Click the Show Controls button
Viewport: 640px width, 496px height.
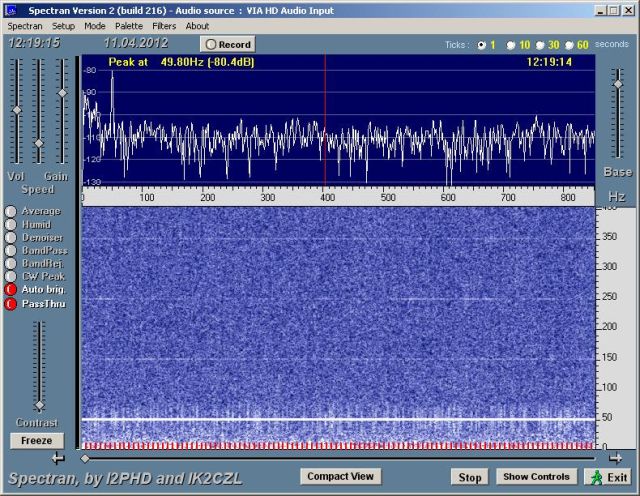(536, 477)
